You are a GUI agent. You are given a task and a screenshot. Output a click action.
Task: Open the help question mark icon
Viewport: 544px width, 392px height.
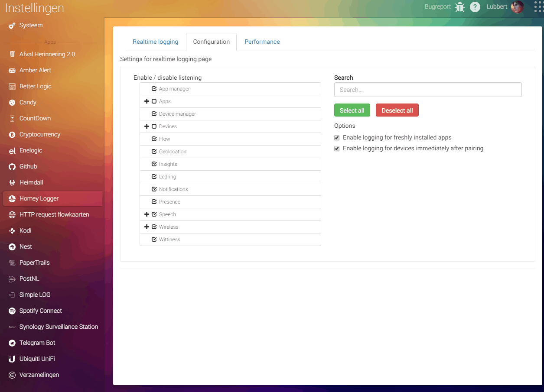(475, 7)
